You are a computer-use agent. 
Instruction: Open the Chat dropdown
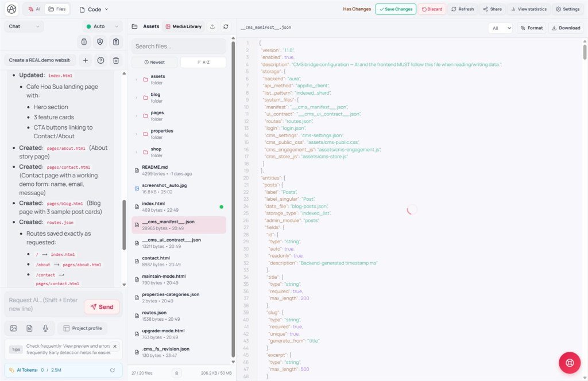click(24, 26)
